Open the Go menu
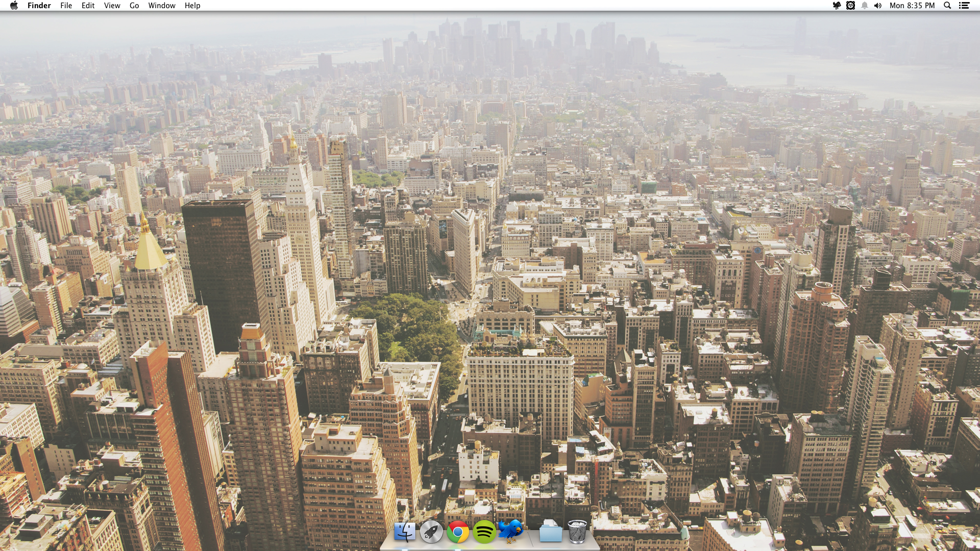980x551 pixels. click(x=134, y=6)
